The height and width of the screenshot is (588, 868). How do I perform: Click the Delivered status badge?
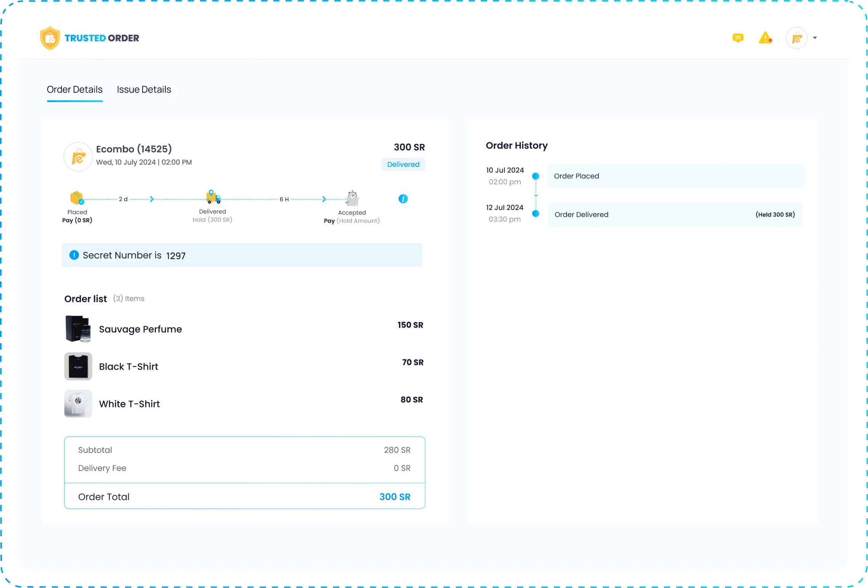pyautogui.click(x=403, y=164)
